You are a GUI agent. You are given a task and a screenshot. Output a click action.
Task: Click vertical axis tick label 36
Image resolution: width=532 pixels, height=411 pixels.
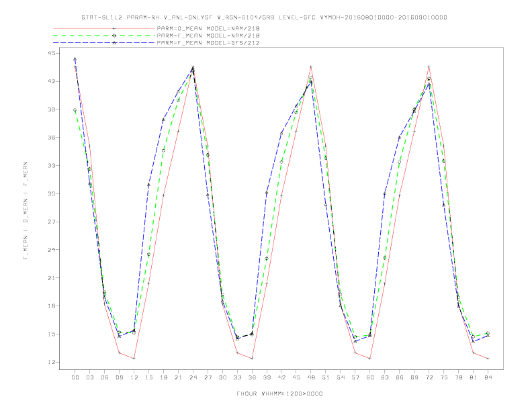pos(52,138)
